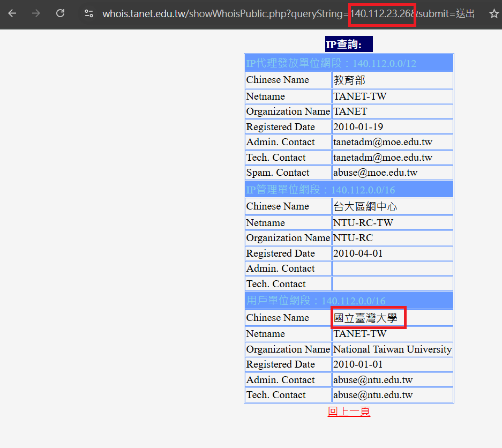Viewport: 502px width, 448px height.
Task: Select Registered Date 2010-04-01
Action: (393, 253)
